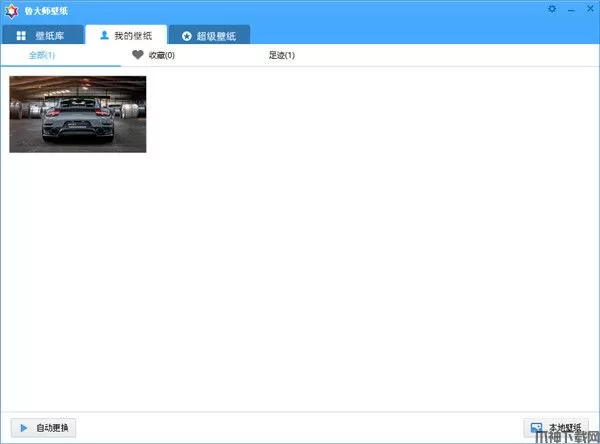Click the picture icon on 本地壁纸 button

point(537,428)
